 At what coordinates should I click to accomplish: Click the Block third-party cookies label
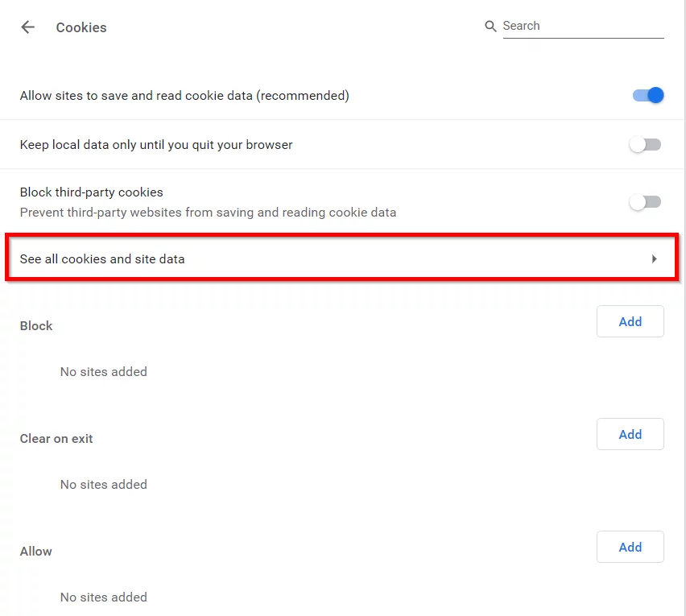[x=92, y=192]
